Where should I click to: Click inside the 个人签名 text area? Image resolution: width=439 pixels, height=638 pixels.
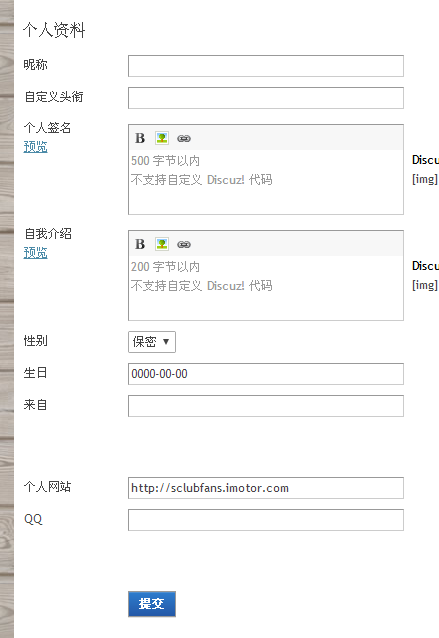tap(266, 181)
